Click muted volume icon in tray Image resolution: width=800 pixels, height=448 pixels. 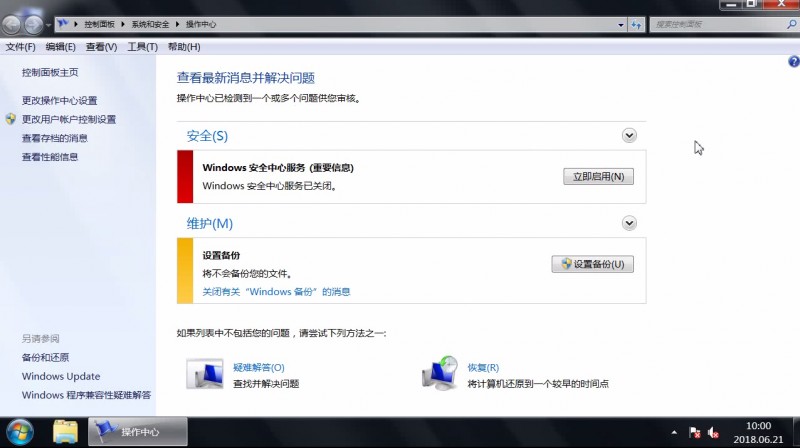point(713,433)
